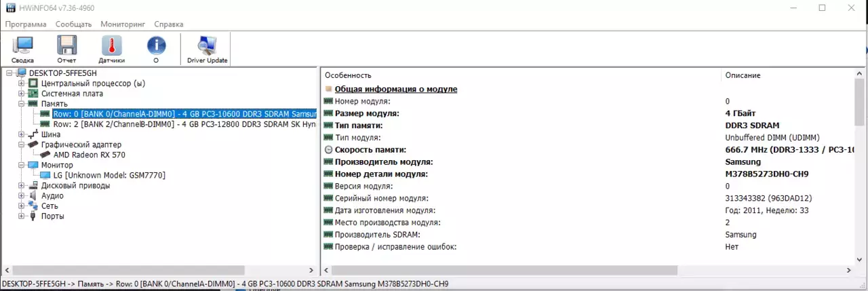The width and height of the screenshot is (868, 291).
Task: Click the RAM icon beside Память
Action: point(33,103)
